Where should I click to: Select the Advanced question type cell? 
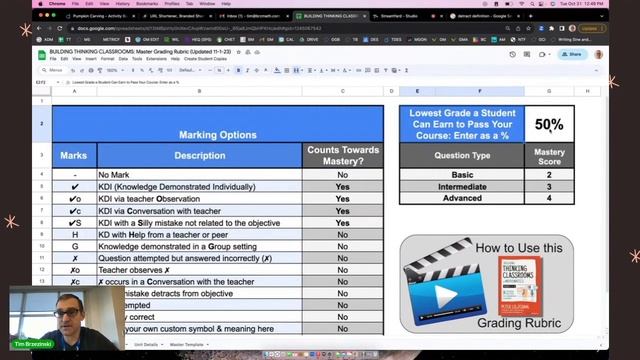(462, 198)
